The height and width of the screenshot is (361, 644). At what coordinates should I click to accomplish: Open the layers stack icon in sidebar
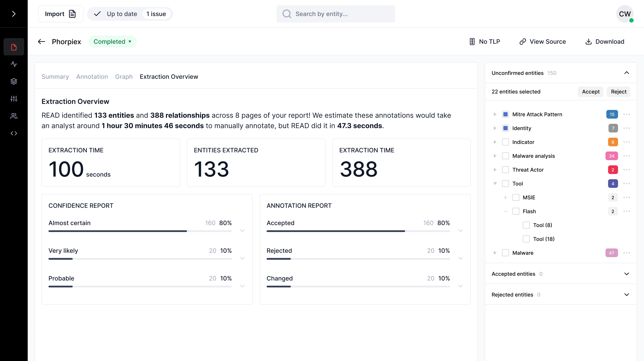click(x=14, y=81)
